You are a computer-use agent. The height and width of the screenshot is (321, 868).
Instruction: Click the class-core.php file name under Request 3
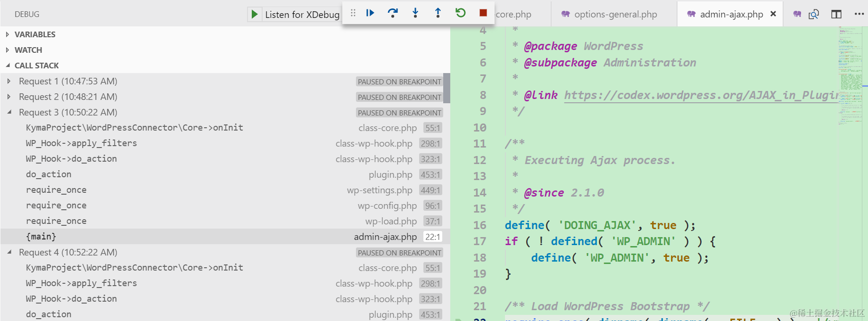[x=388, y=128]
